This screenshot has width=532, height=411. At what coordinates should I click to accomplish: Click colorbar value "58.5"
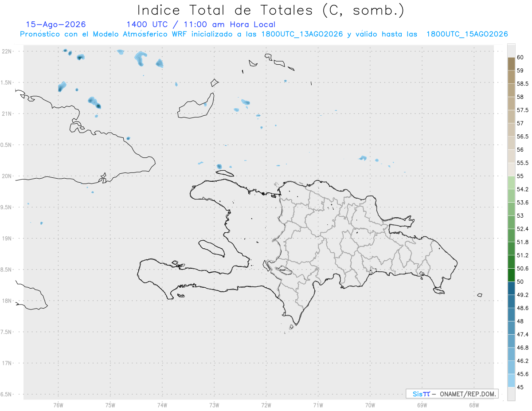522,84
